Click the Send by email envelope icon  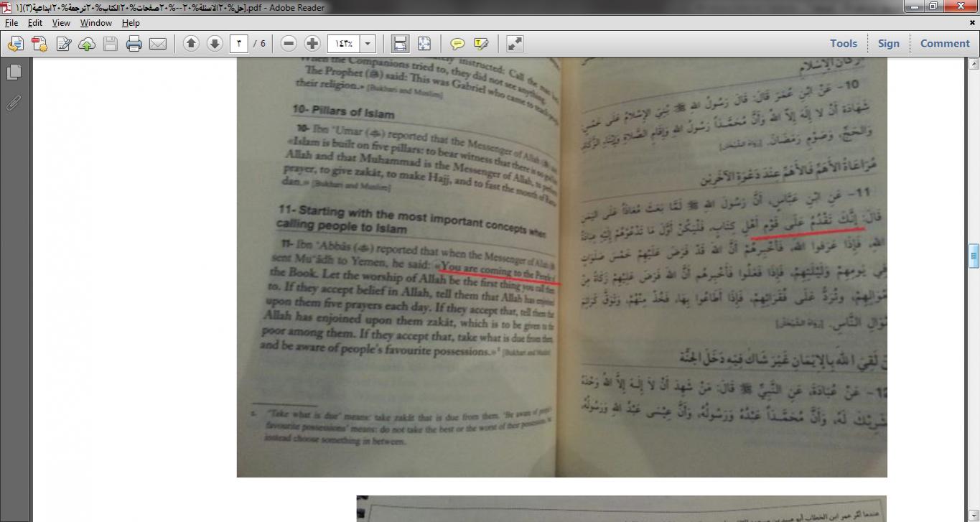[x=158, y=44]
